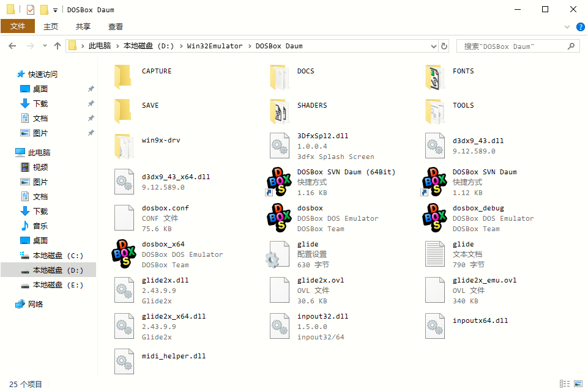The image size is (588, 392).
Task: Select the dosbox_x64 executable icon
Action: point(124,254)
